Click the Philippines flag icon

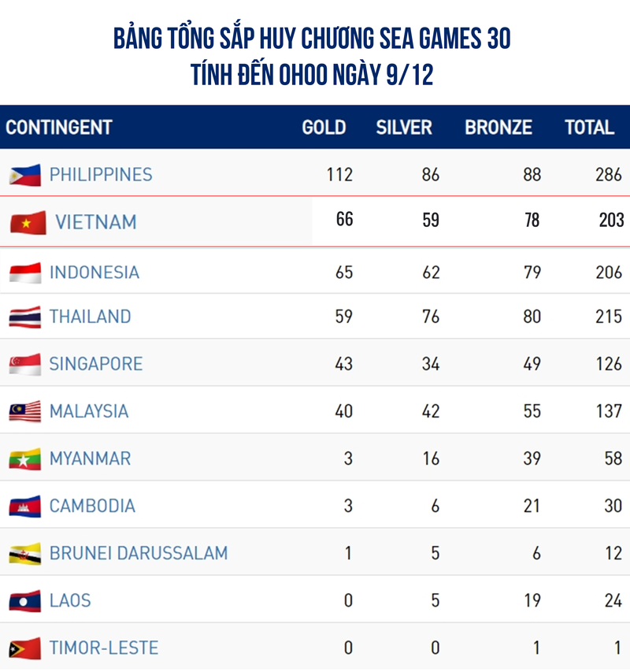click(25, 175)
